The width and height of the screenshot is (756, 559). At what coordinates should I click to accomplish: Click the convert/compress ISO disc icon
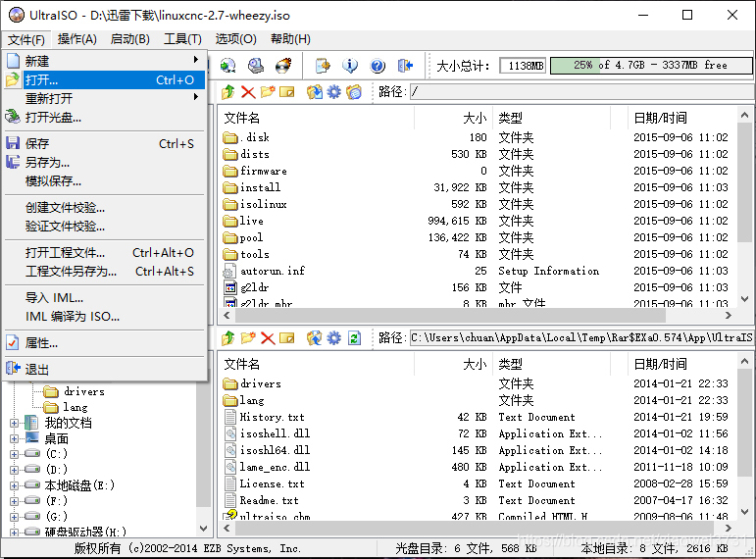tap(227, 65)
